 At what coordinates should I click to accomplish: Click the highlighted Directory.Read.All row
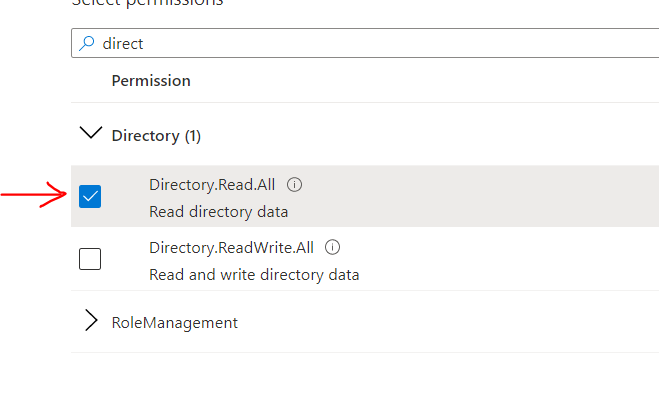[x=365, y=196]
